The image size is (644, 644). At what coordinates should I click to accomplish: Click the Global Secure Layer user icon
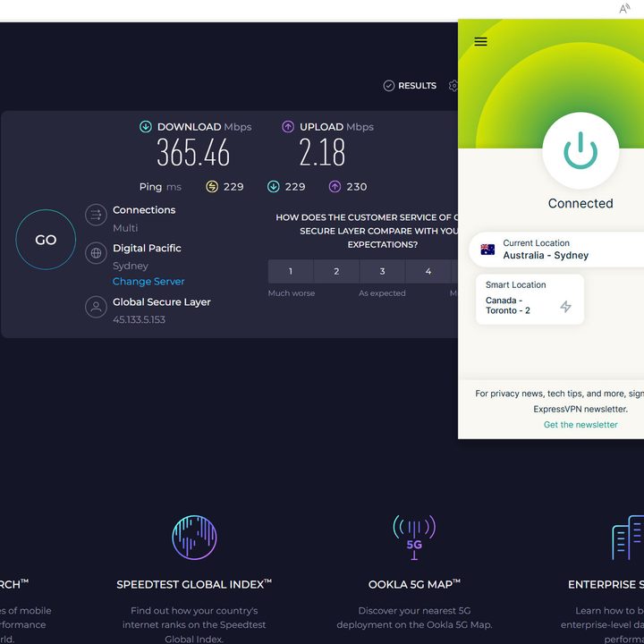96,307
